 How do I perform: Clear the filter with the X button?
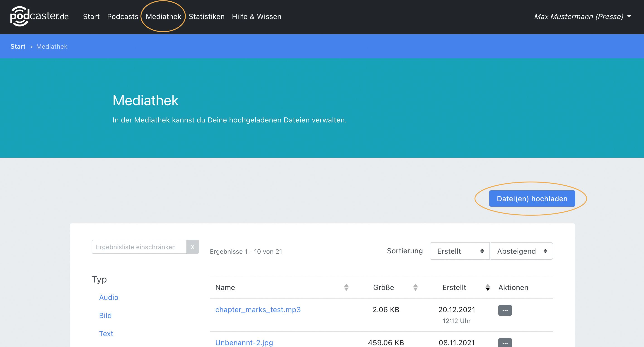point(193,247)
